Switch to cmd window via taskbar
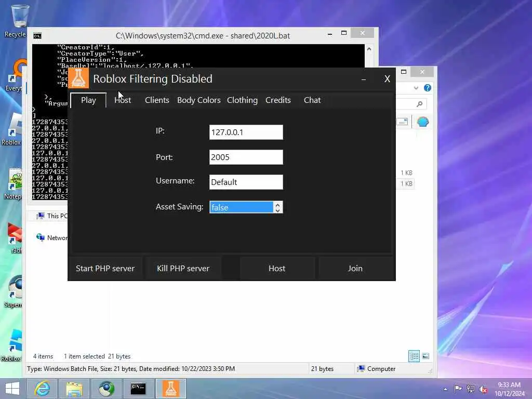This screenshot has height=399, width=532. point(138,389)
